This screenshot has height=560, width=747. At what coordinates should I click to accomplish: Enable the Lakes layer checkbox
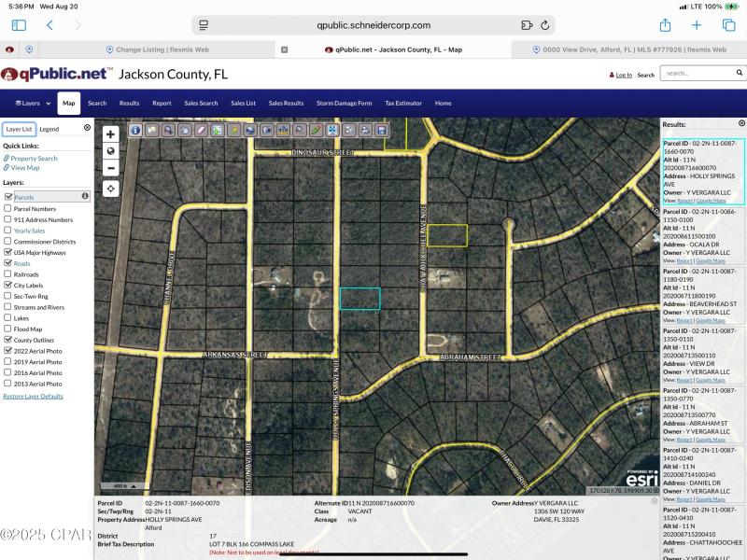[7, 317]
